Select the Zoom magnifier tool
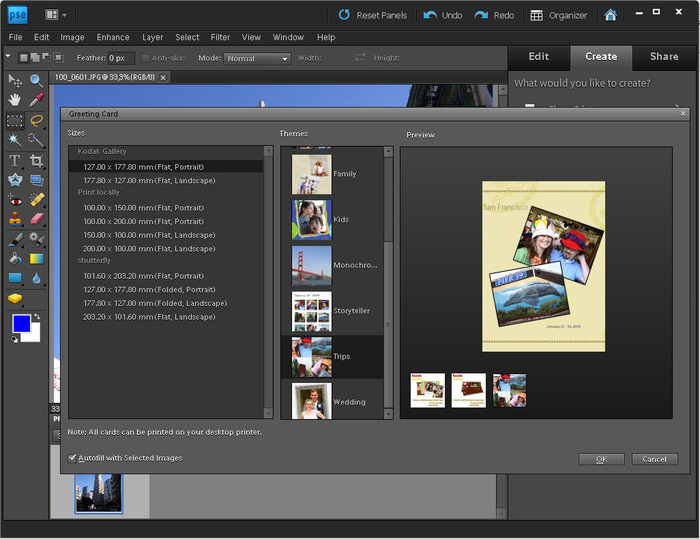 coord(36,80)
